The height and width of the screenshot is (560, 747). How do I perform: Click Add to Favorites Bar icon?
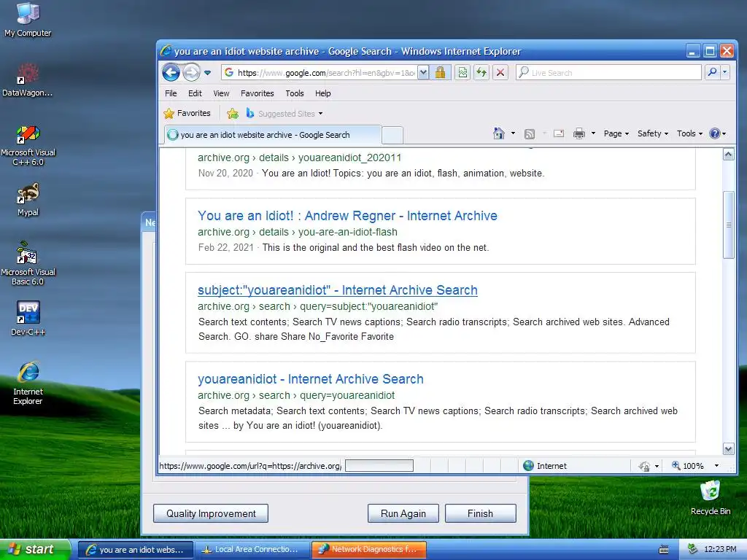pyautogui.click(x=233, y=113)
